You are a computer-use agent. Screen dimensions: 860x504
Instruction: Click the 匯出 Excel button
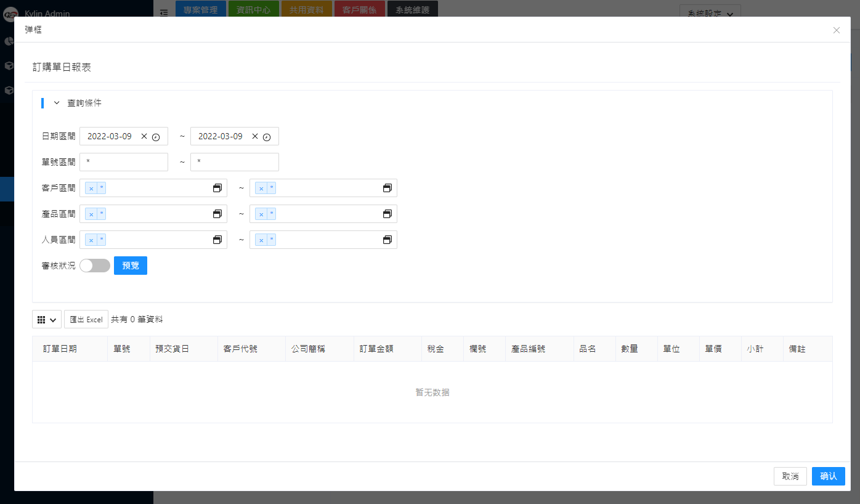tap(86, 320)
